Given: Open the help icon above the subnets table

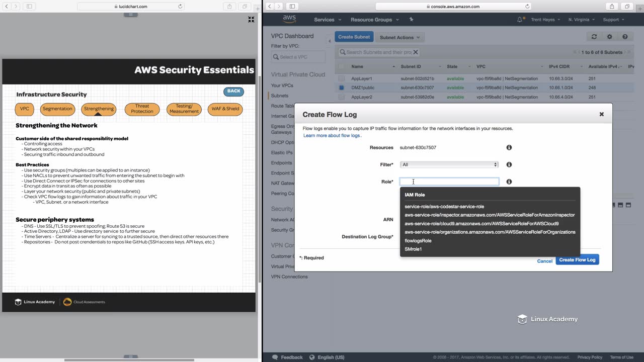Looking at the screenshot, I should click(625, 37).
